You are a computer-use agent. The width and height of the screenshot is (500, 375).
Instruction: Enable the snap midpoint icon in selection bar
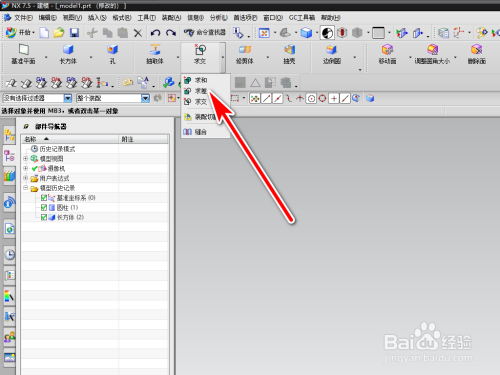(x=277, y=98)
